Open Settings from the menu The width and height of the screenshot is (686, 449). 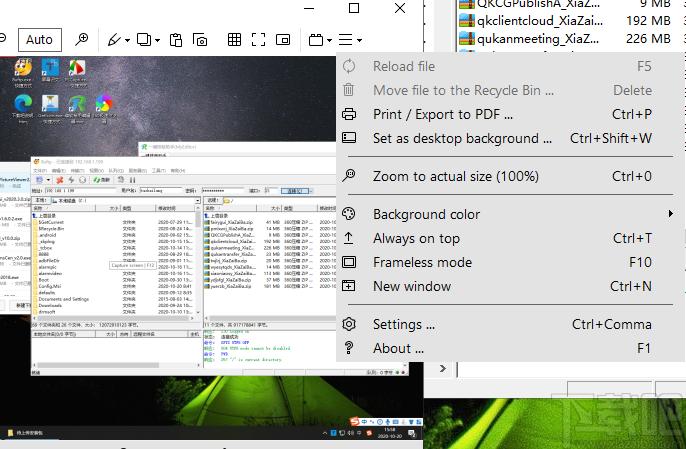point(510,324)
